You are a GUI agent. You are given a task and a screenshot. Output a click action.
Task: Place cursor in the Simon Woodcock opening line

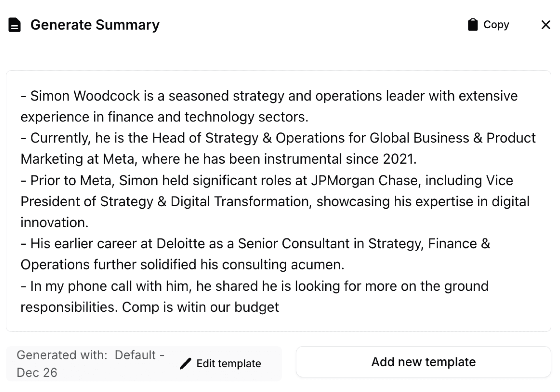pyautogui.click(x=269, y=96)
